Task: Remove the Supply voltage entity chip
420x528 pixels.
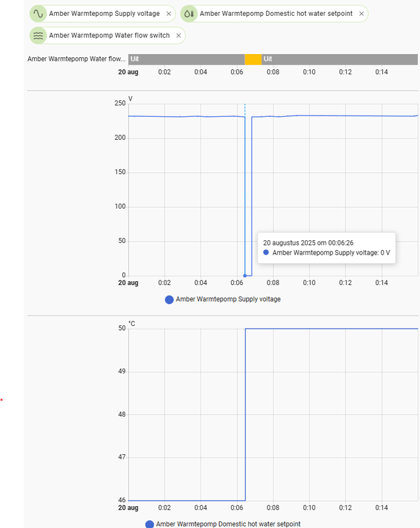Action: click(x=169, y=14)
